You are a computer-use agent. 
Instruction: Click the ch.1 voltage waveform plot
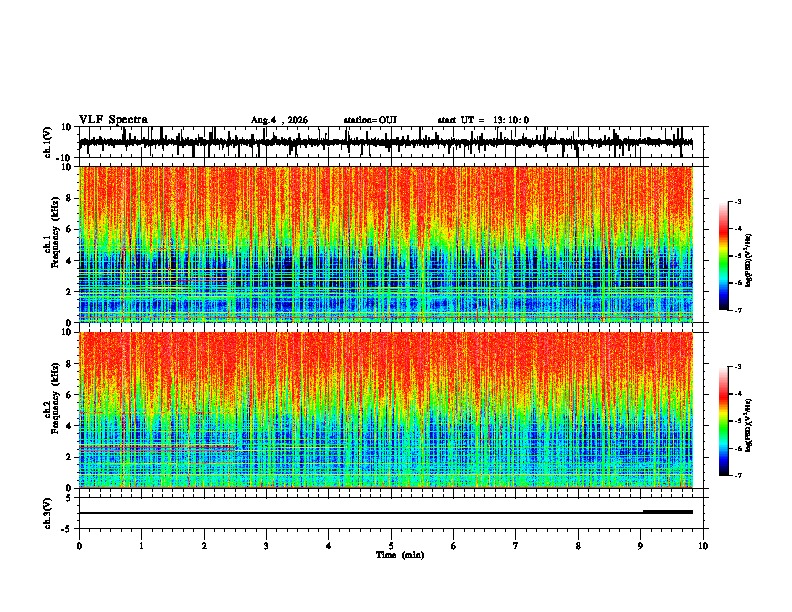click(385, 142)
